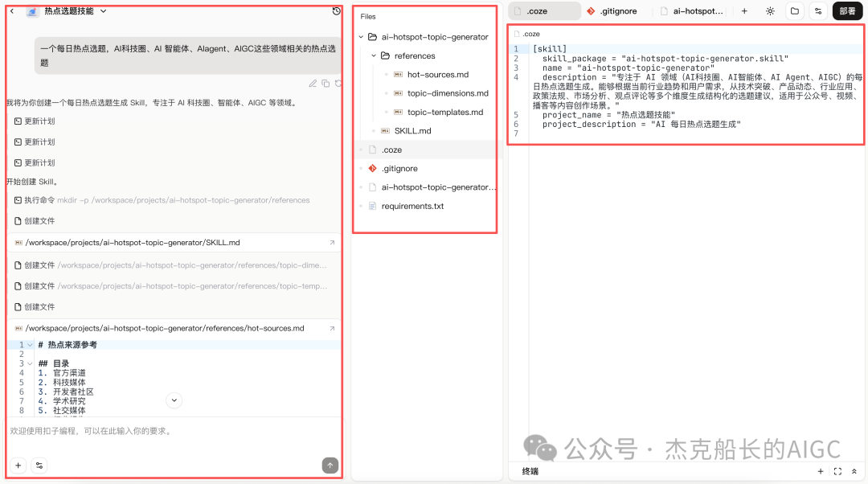Viewport: 868px width, 484px height.
Task: Add a new tab with the plus icon
Action: [744, 11]
